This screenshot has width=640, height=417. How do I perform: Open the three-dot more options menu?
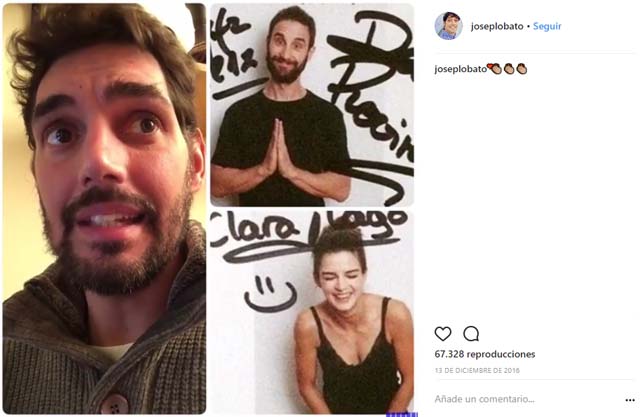[x=630, y=400]
